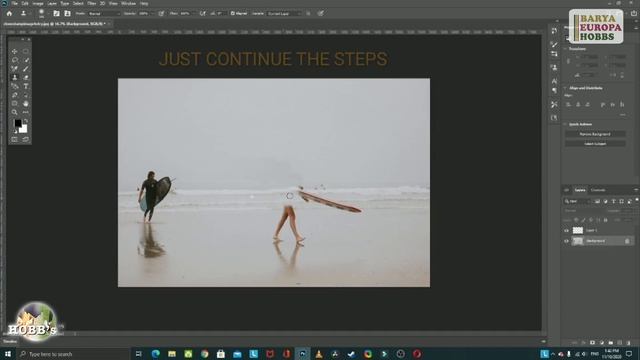Image resolution: width=640 pixels, height=360 pixels.
Task: Open the Clone Source panel from options bar
Action: pos(67,13)
